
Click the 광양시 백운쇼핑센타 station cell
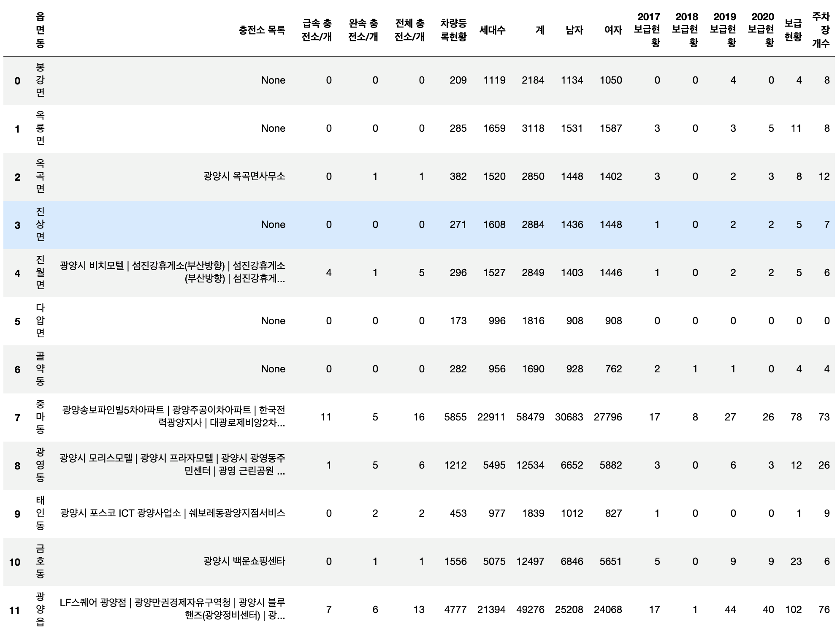click(244, 561)
